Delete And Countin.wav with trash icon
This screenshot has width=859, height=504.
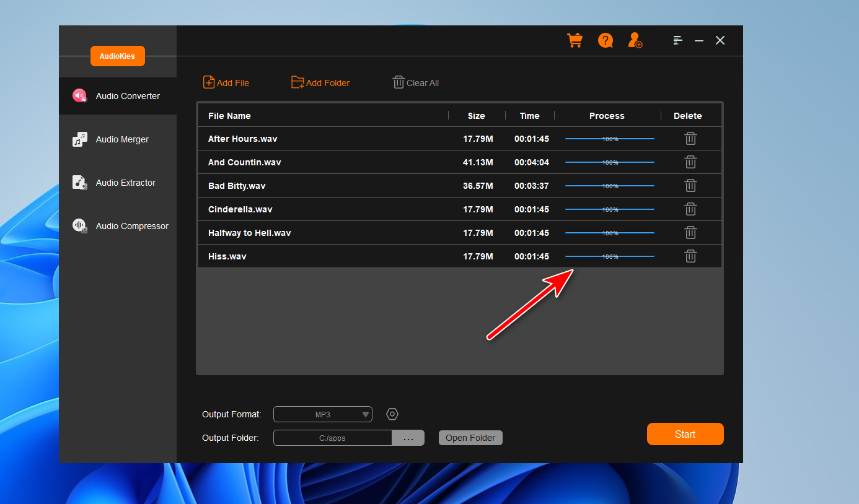690,162
